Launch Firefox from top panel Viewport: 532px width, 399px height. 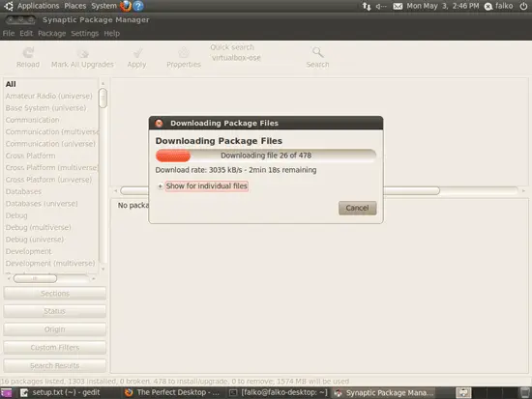pyautogui.click(x=126, y=6)
